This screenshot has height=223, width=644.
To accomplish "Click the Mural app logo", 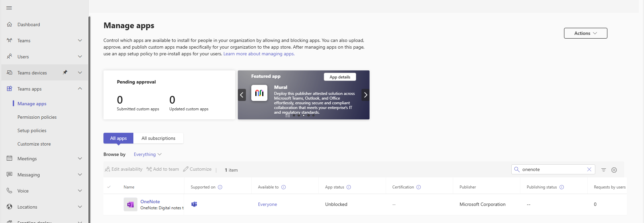I will point(259,93).
